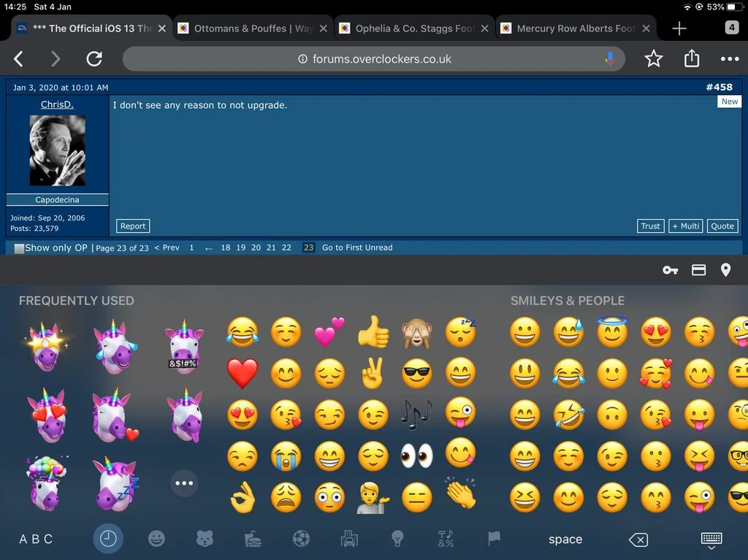The image size is (748, 560).
Task: Select the objects lightbulb emoji category
Action: 397,539
